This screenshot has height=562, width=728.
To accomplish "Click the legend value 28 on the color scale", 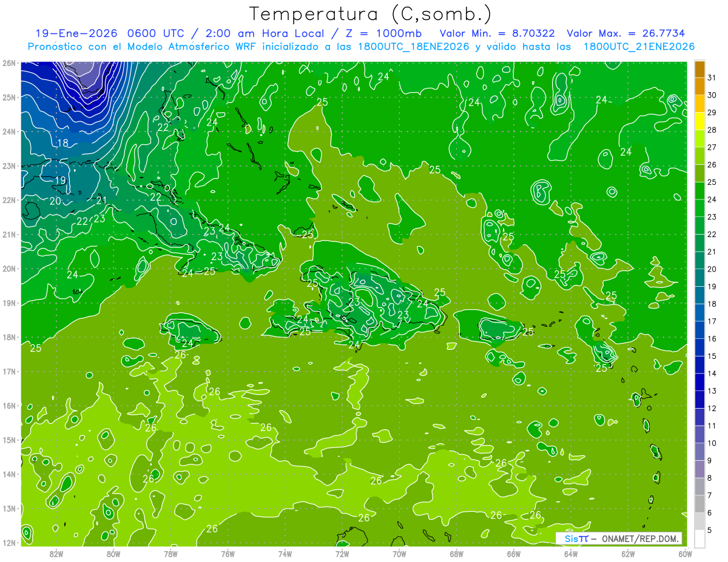I will click(x=712, y=130).
